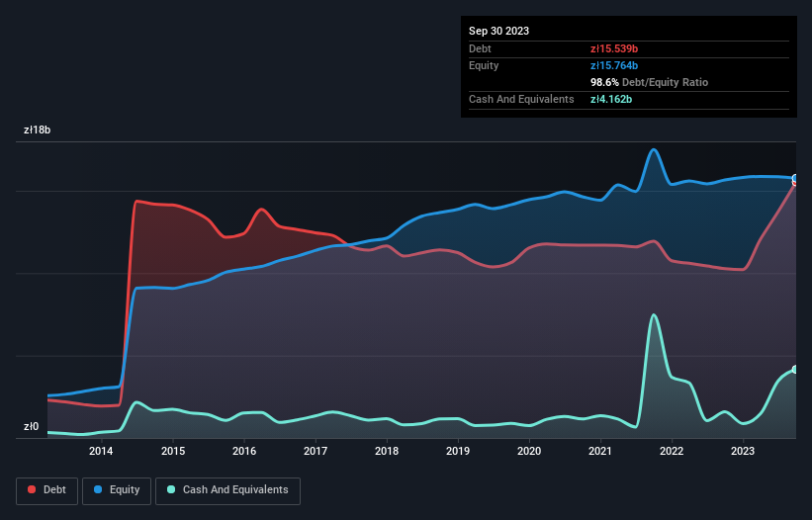
Task: Click the Equity value zł15.764b in tooltip
Action: point(614,65)
